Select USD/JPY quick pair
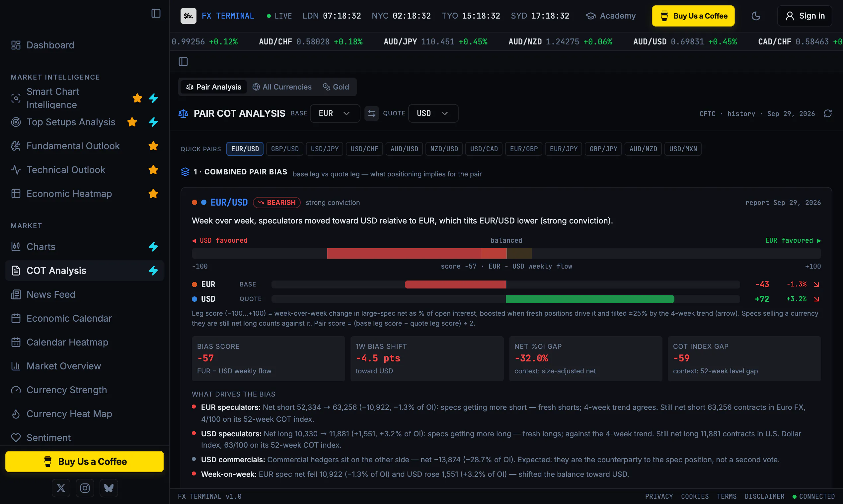 point(325,149)
